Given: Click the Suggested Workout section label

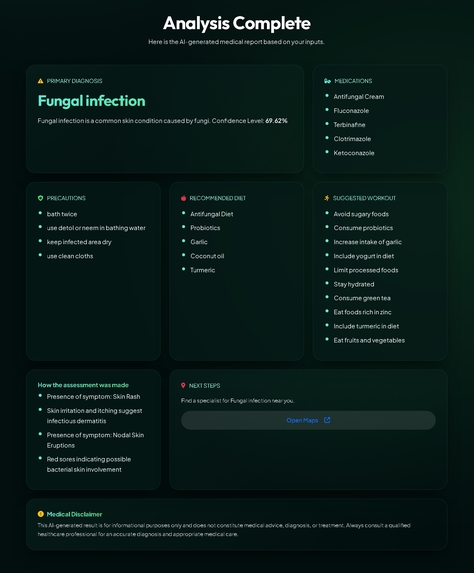Looking at the screenshot, I should [364, 198].
